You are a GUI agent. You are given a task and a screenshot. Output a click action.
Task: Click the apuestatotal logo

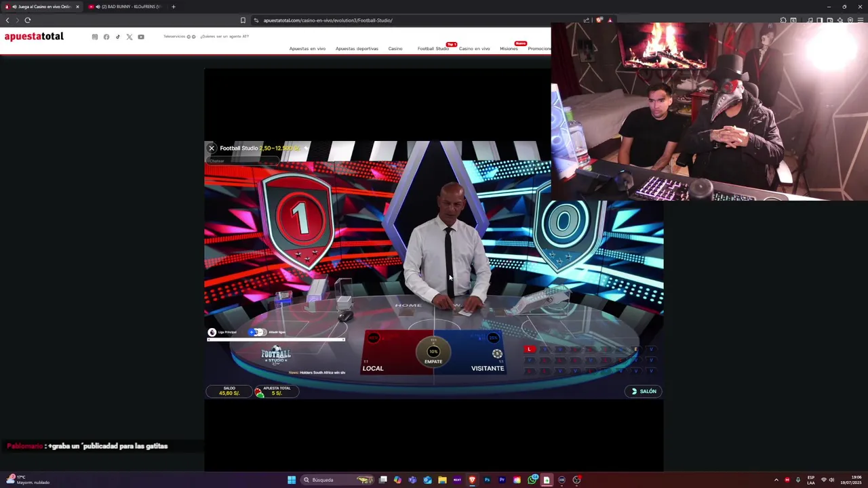coord(34,37)
